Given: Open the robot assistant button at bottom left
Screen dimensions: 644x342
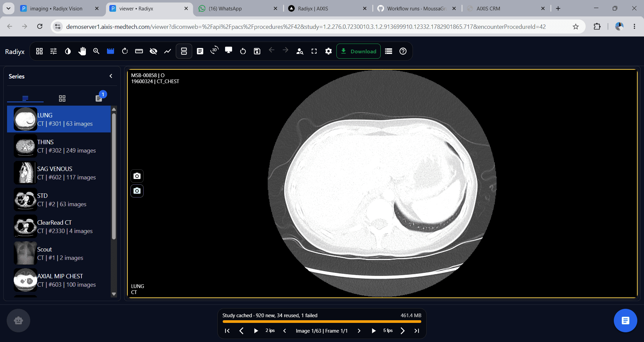Looking at the screenshot, I should 18,321.
